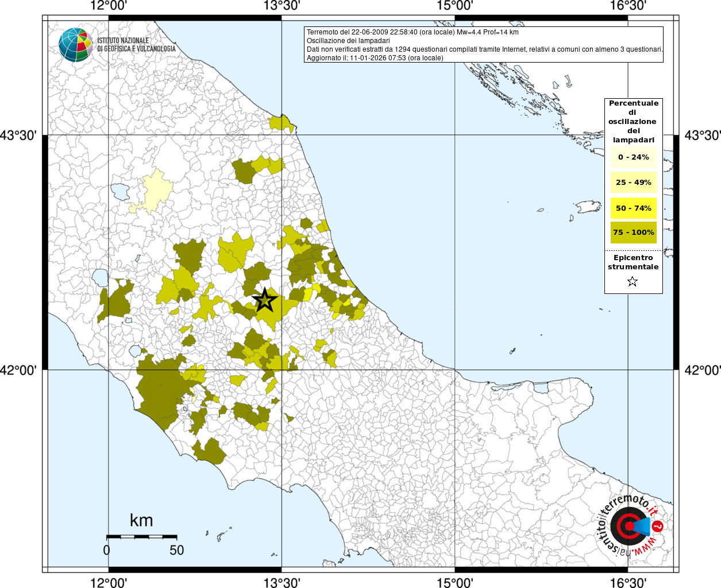Select the 50 - 74% legend swatch
The image size is (721, 588).
point(633,208)
